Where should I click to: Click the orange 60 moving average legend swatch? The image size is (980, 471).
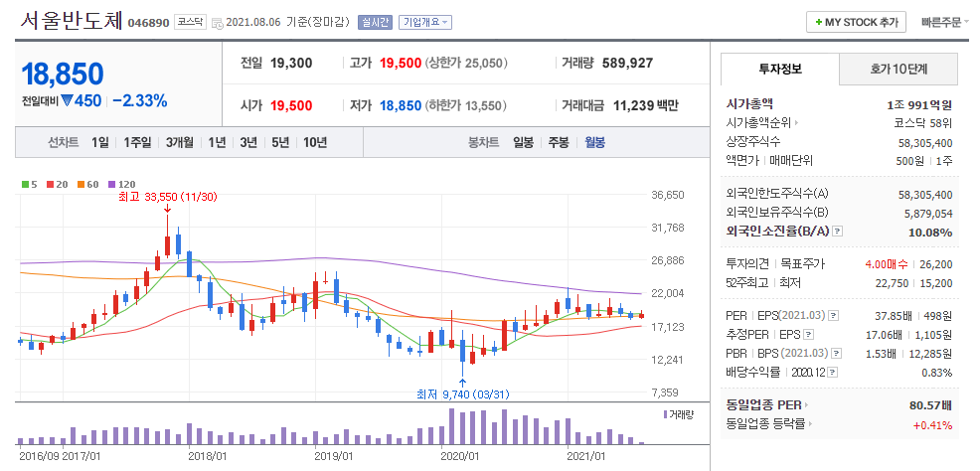point(81,184)
